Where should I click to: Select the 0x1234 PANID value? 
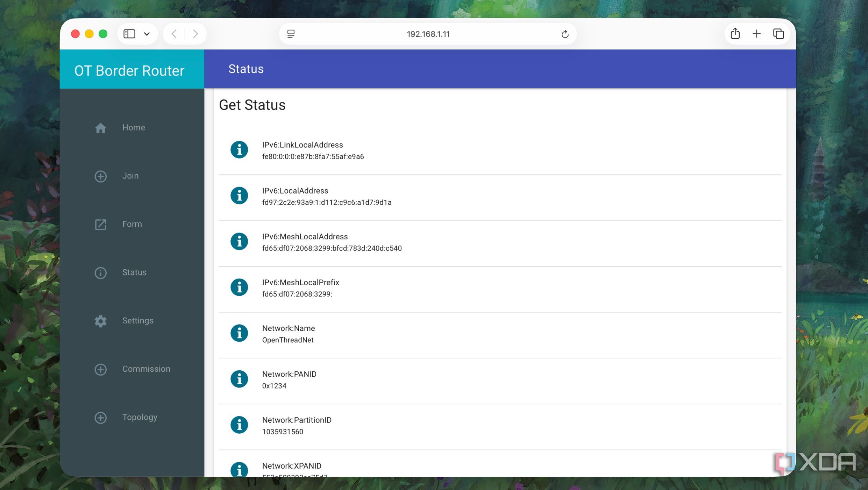coord(274,386)
